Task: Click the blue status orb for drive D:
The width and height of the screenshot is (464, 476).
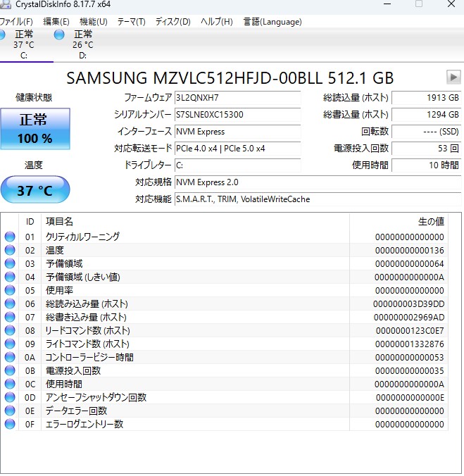Action: pos(59,35)
